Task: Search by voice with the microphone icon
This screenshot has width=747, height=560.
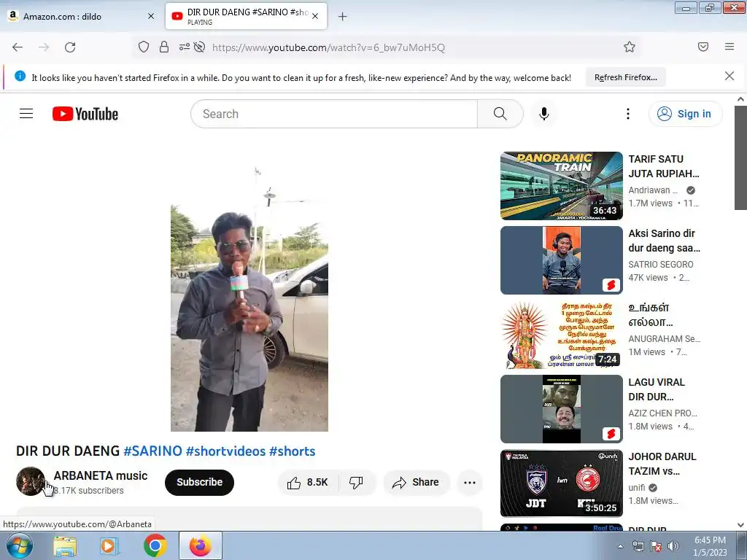Action: [x=544, y=114]
